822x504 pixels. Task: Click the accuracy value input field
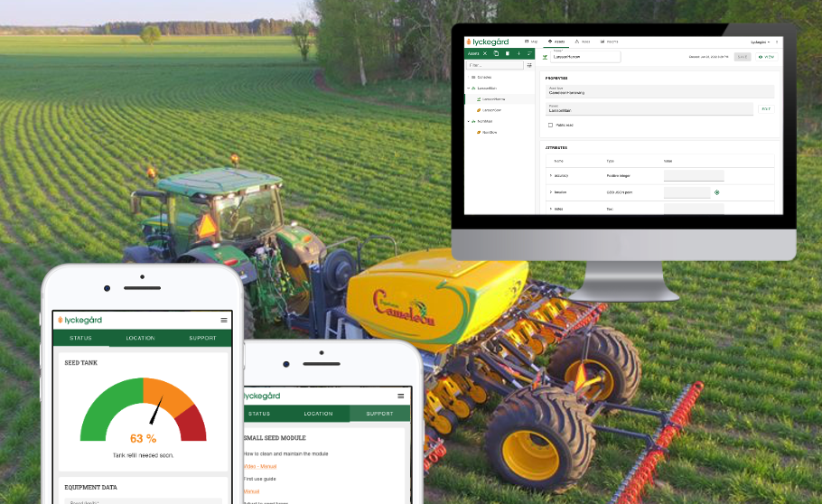pos(694,176)
